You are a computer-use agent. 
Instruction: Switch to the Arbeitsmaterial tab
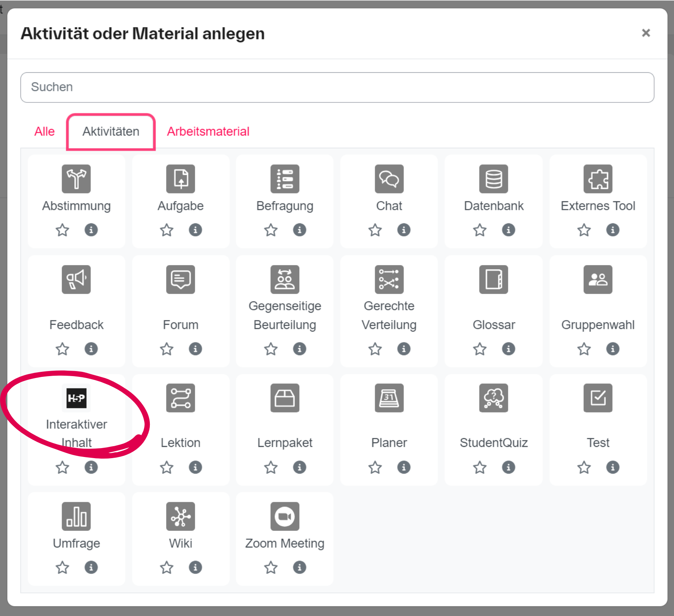point(208,132)
